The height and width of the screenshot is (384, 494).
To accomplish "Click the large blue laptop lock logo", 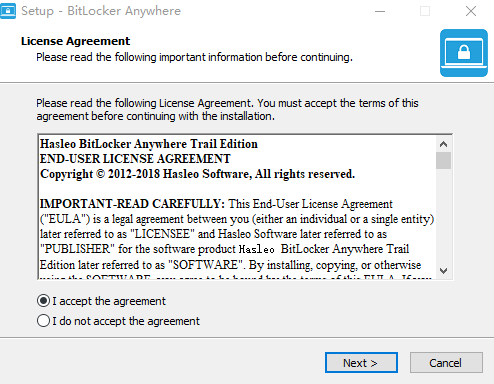I will (x=464, y=53).
